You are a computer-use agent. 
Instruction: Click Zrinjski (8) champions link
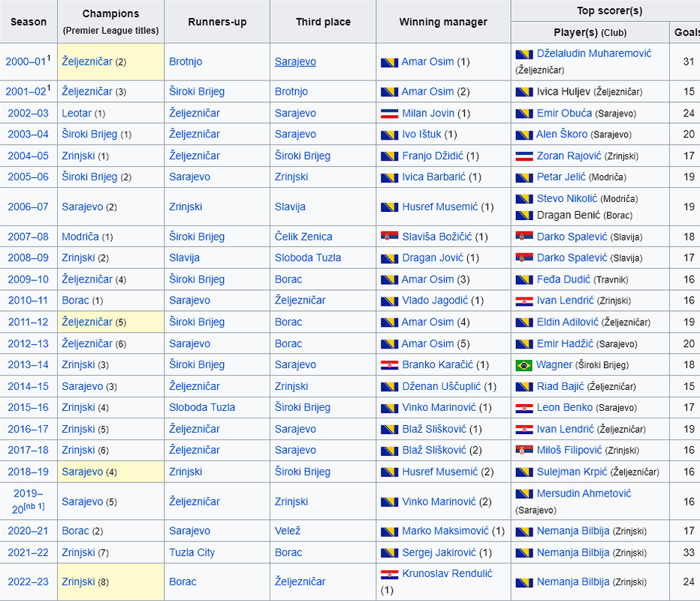coord(78,581)
